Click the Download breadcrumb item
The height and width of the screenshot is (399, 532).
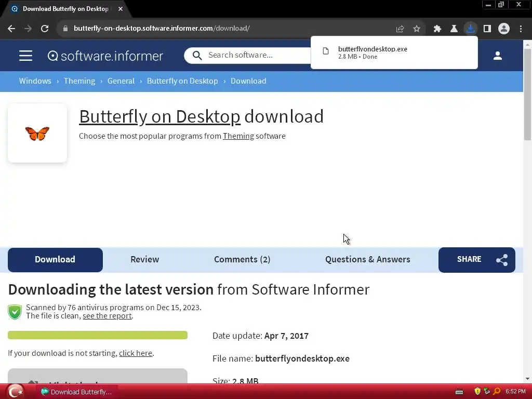(248, 81)
